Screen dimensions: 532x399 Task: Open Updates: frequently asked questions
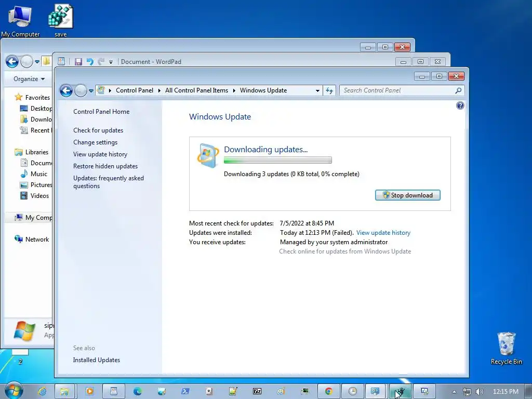[108, 182]
